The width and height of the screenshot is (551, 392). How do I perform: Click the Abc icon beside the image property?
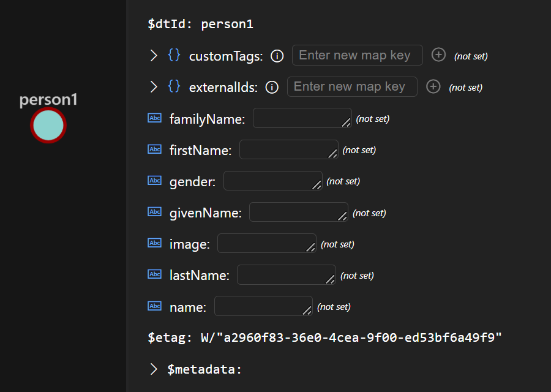[154, 243]
